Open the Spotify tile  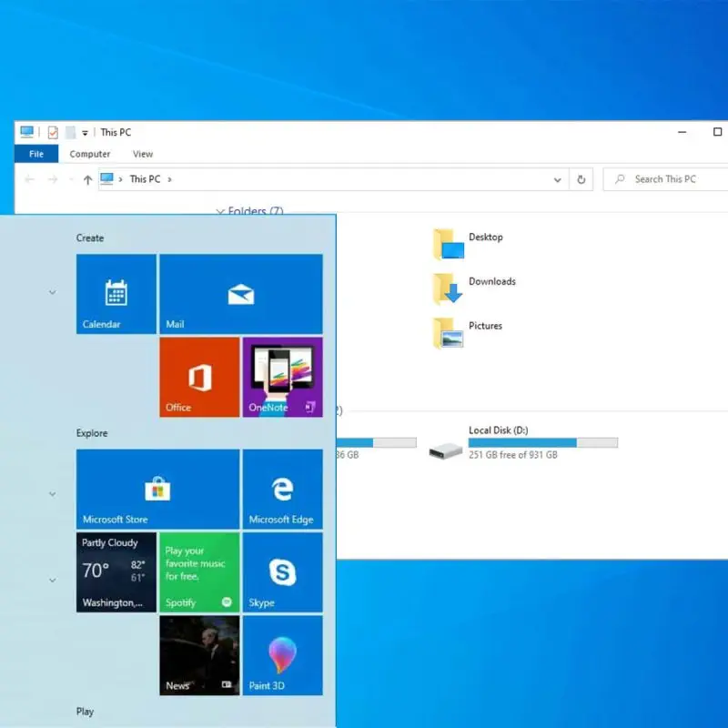click(199, 572)
